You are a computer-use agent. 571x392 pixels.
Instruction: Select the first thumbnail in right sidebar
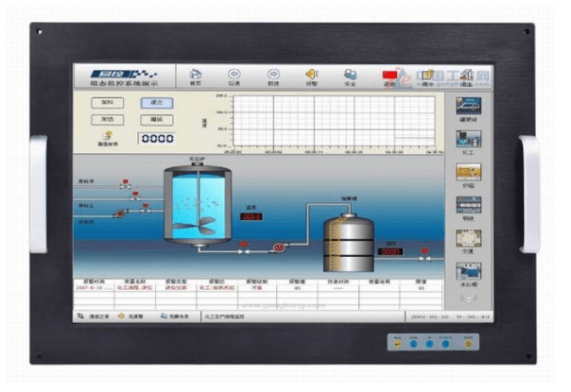click(469, 104)
